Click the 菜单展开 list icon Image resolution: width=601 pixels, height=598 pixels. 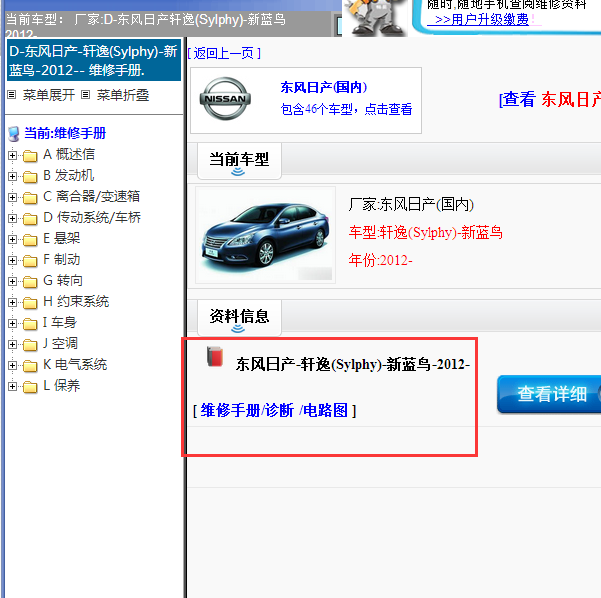12,94
